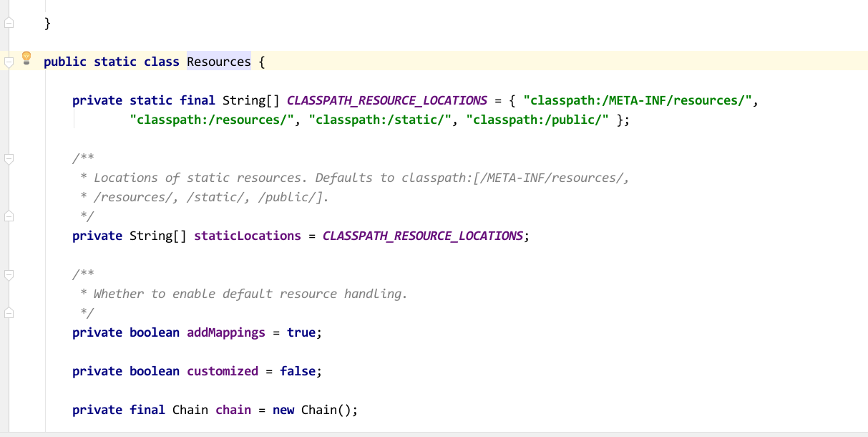Click the 'new' keyword before Chain()
This screenshot has width=868, height=437.
tap(283, 410)
